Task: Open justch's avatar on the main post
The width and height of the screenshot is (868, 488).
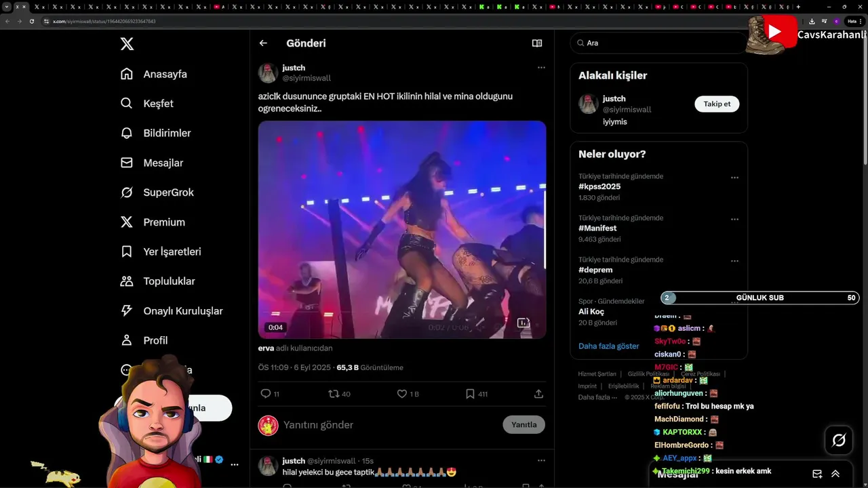Action: (268, 73)
